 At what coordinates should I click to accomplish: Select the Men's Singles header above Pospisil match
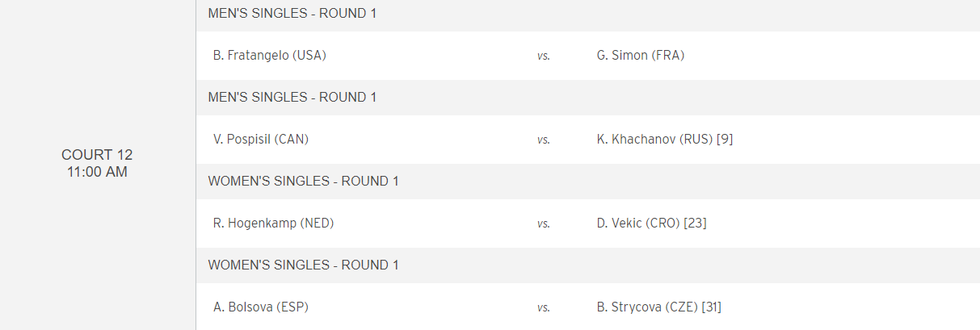[292, 98]
